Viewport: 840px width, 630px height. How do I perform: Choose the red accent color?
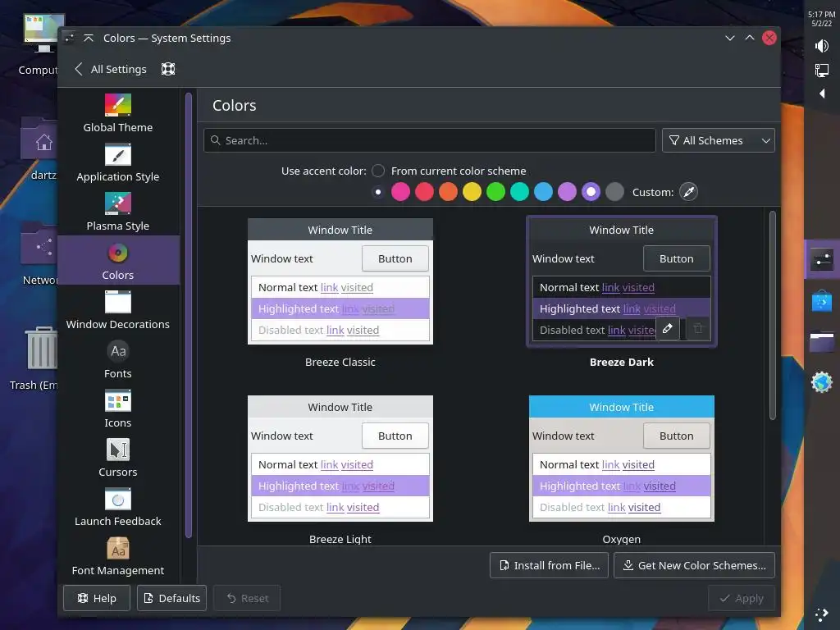[424, 192]
